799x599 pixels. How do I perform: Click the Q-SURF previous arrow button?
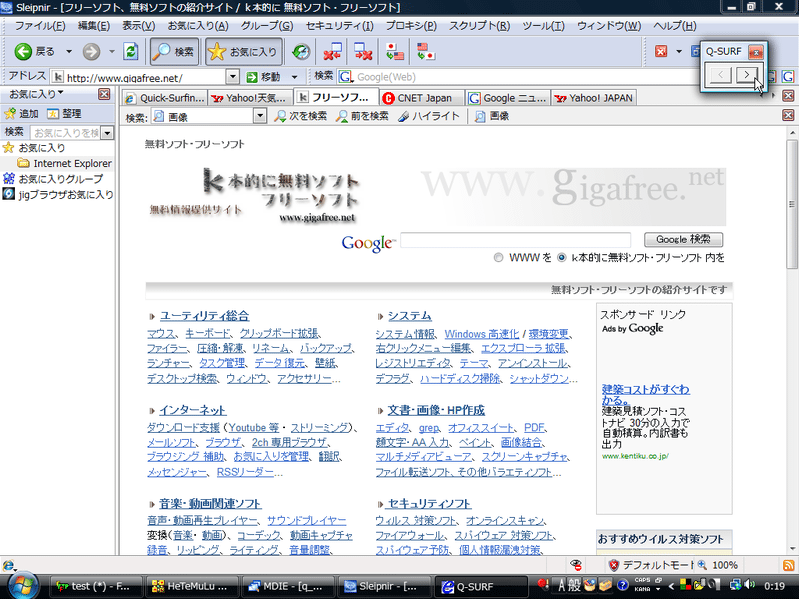tap(720, 75)
